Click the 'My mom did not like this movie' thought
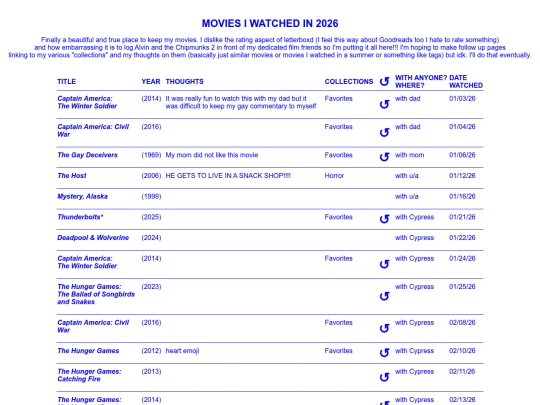 pyautogui.click(x=212, y=155)
